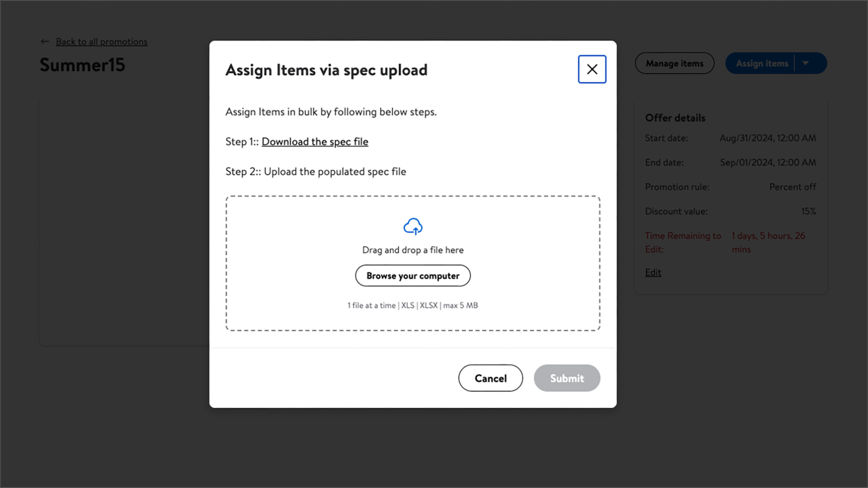
Task: Click the cloud upload icon
Action: click(x=413, y=227)
